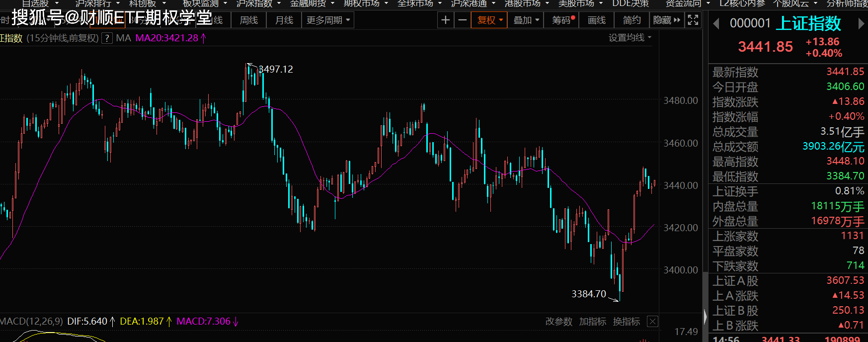Viewport: 868px width, 342px height.
Task: Open the 自选股 menu
Action: [x=40, y=3]
